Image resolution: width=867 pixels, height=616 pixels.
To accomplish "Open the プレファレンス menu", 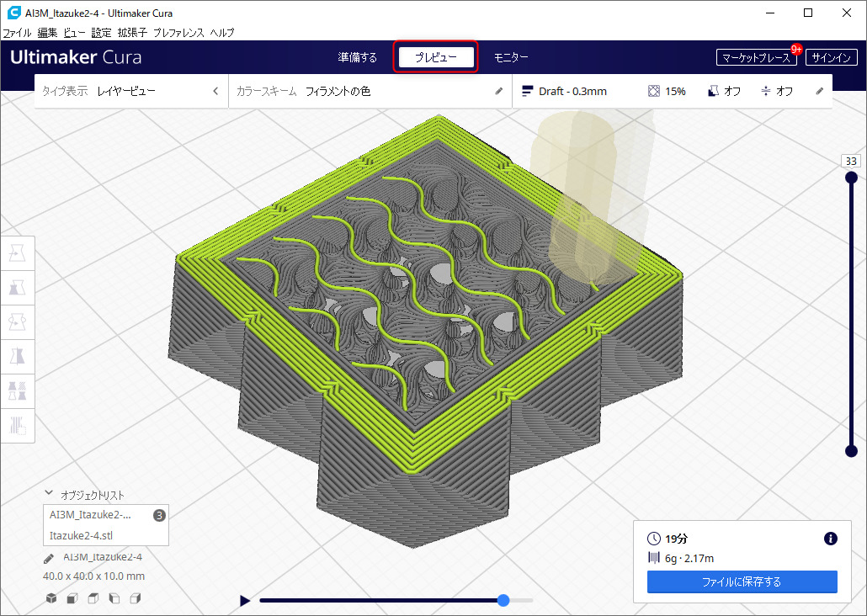I will coord(178,33).
